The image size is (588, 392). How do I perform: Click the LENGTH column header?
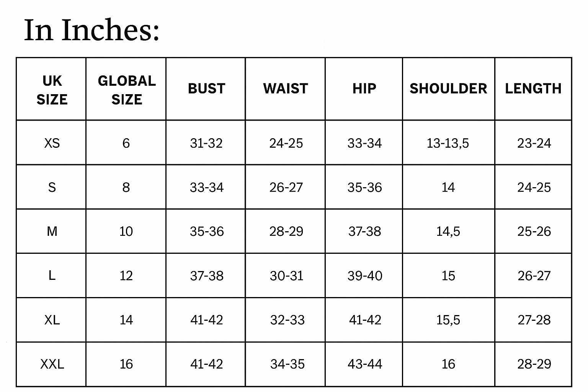coord(533,88)
